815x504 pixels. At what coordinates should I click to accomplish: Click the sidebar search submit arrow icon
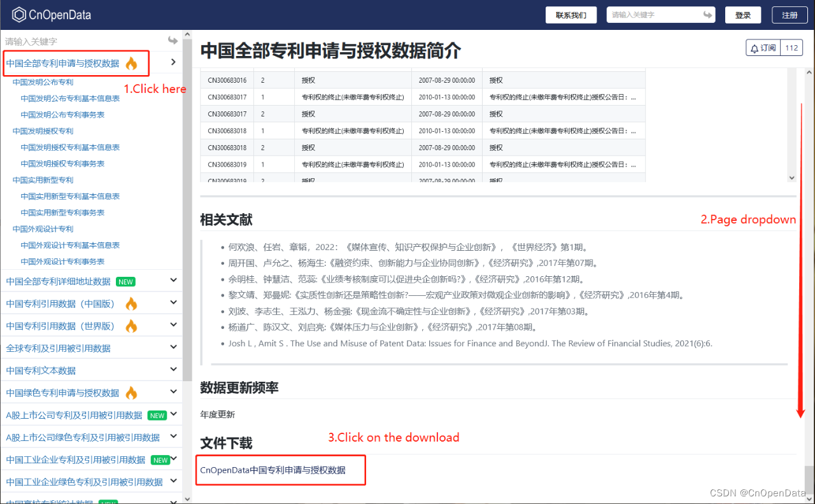(x=173, y=41)
